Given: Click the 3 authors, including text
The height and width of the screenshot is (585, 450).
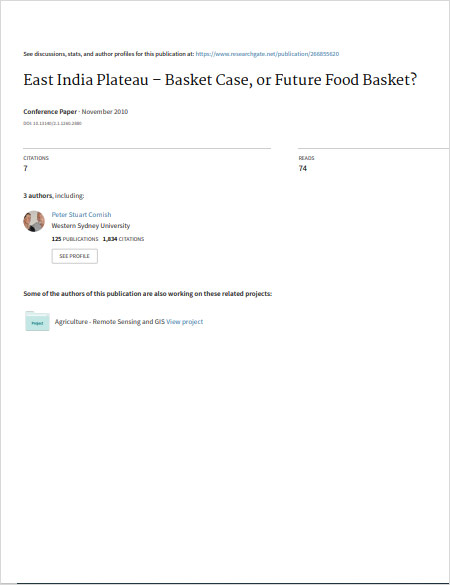Looking at the screenshot, I should click(54, 195).
